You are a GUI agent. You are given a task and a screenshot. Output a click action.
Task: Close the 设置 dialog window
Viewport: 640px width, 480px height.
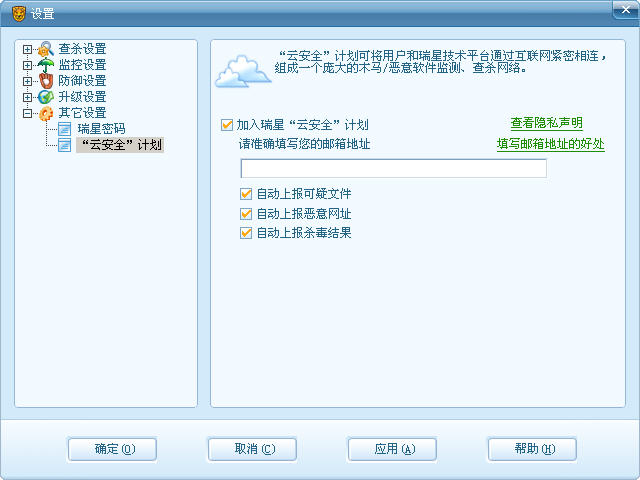[x=625, y=10]
